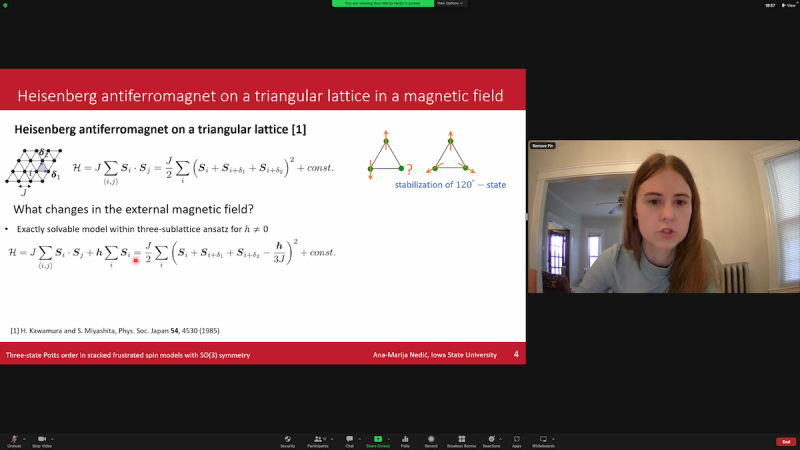Expand the Reactions options arrow
Screen dimensions: 800x450
(500, 439)
